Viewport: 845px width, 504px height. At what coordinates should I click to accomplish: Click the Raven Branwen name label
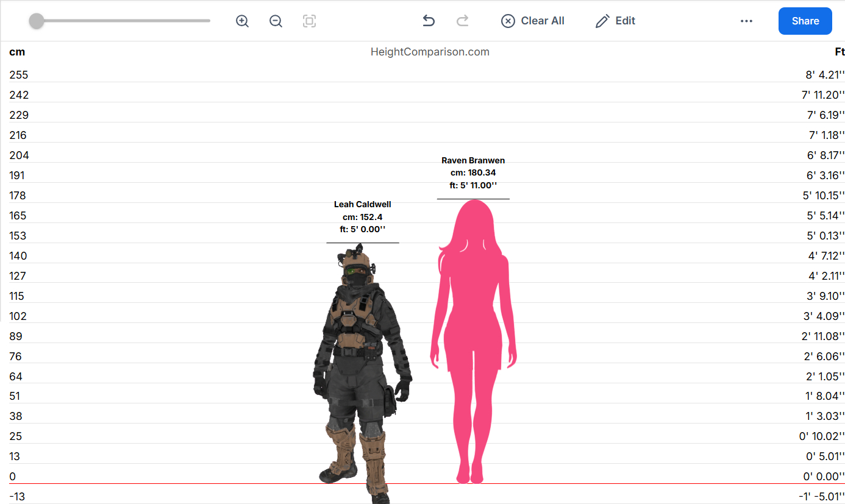[473, 161]
